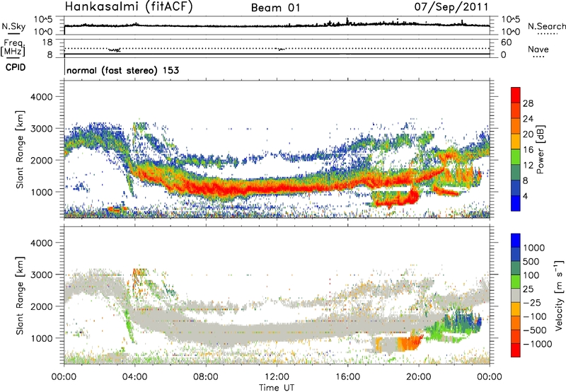Click the "Time UT" axis title
Screen dimensions: 566x392
click(x=277, y=388)
